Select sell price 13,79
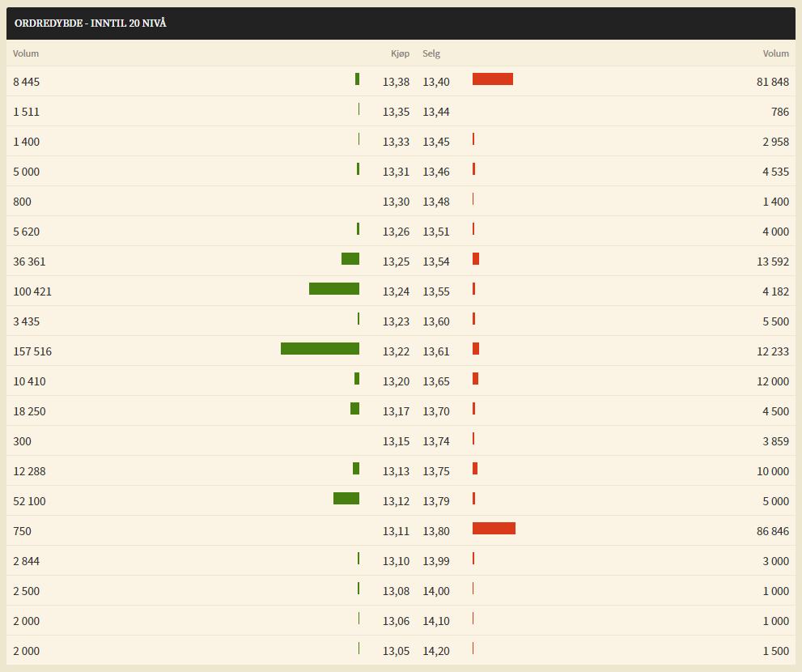 435,501
